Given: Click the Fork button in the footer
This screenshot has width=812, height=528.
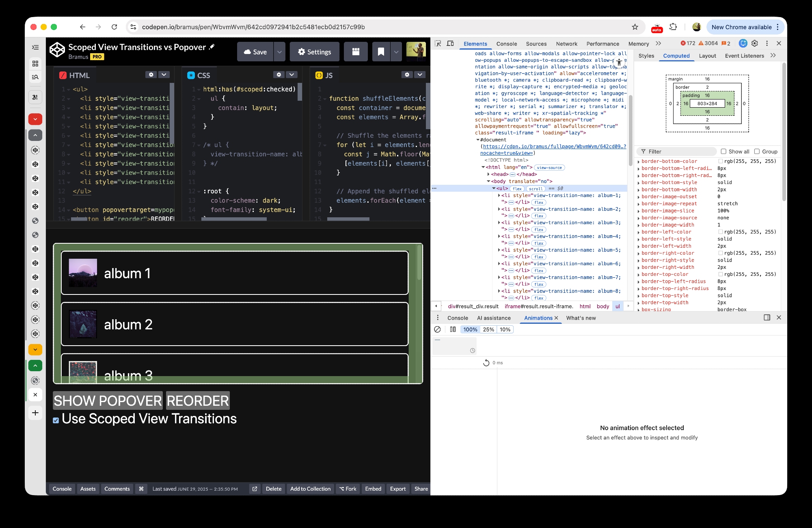Looking at the screenshot, I should pos(348,489).
